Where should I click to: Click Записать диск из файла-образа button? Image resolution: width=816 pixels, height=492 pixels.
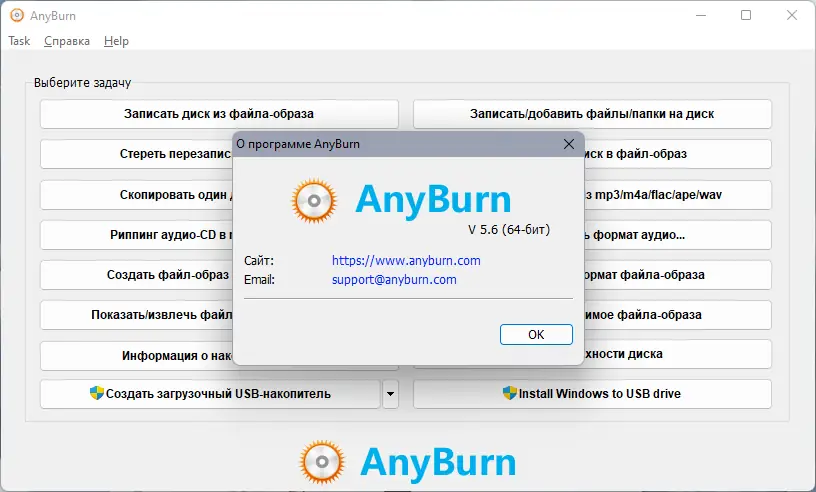tap(219, 114)
